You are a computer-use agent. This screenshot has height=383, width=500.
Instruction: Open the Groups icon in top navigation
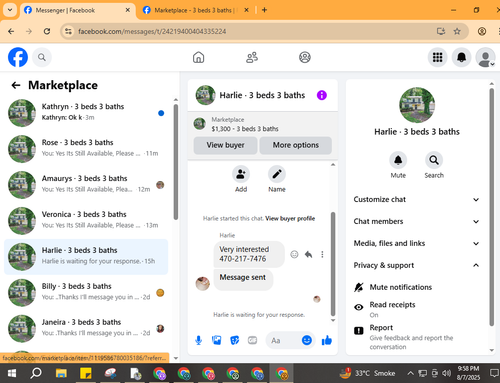[305, 57]
